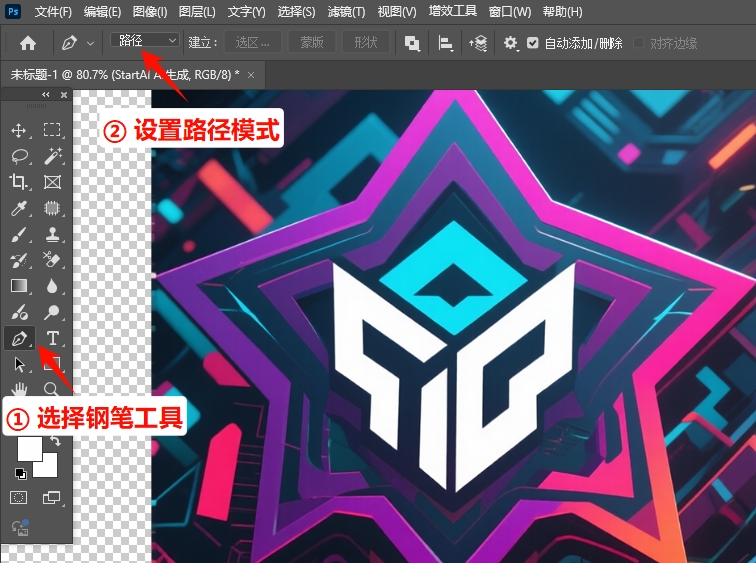Select the Pen tool

coord(19,338)
